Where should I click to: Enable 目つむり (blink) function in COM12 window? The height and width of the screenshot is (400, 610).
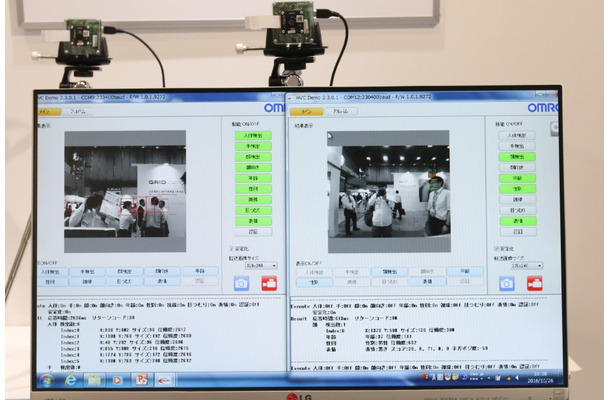click(x=518, y=210)
